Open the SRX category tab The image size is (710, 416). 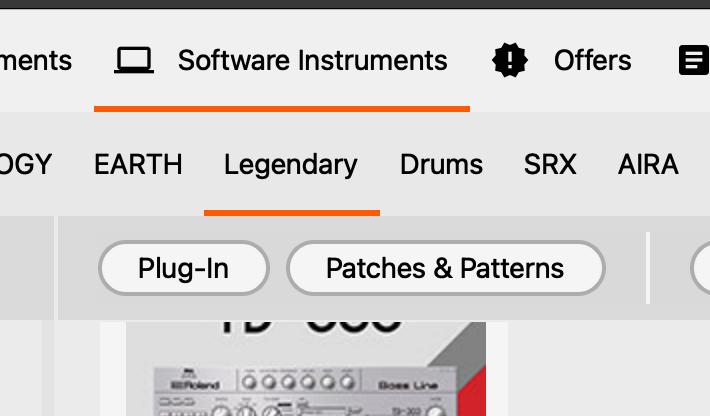click(550, 164)
